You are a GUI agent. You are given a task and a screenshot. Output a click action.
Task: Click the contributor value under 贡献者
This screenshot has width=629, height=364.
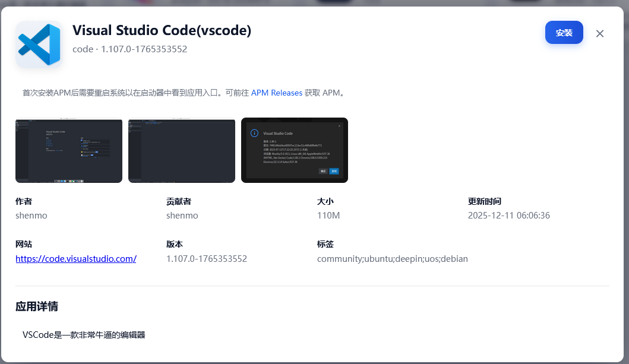click(182, 216)
